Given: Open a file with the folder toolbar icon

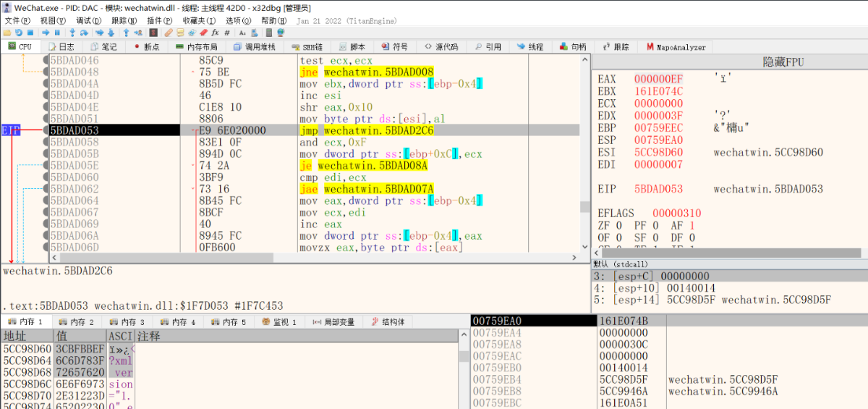Looking at the screenshot, I should (x=7, y=33).
